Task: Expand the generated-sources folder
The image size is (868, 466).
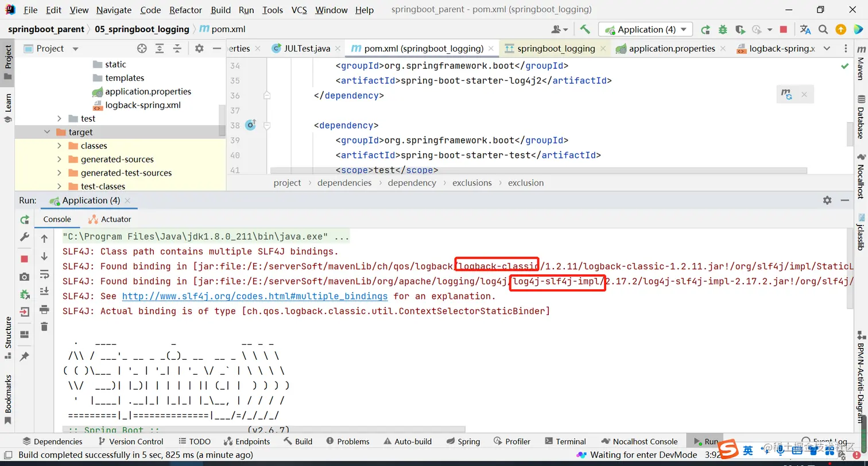Action: pos(59,159)
